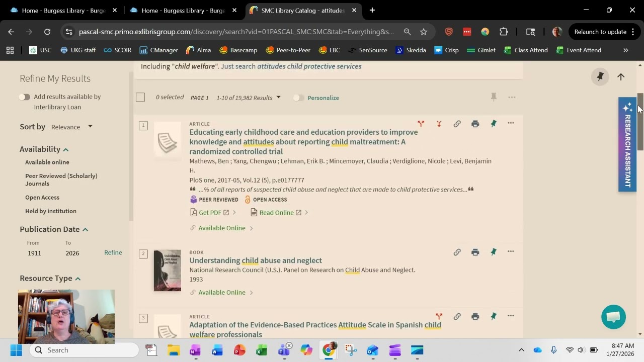
Task: Open Word from the taskbar
Action: coord(217,350)
